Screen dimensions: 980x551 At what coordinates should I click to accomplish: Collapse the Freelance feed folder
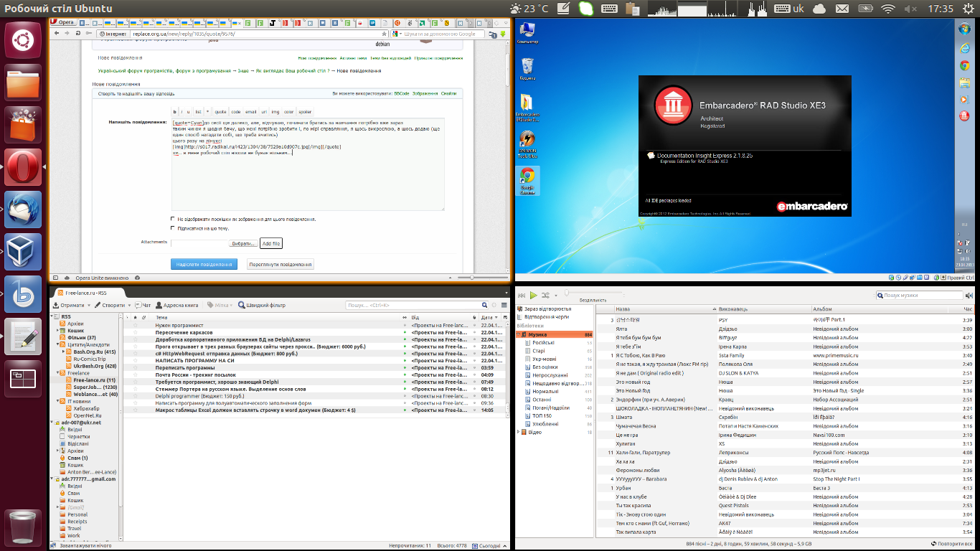pyautogui.click(x=57, y=373)
